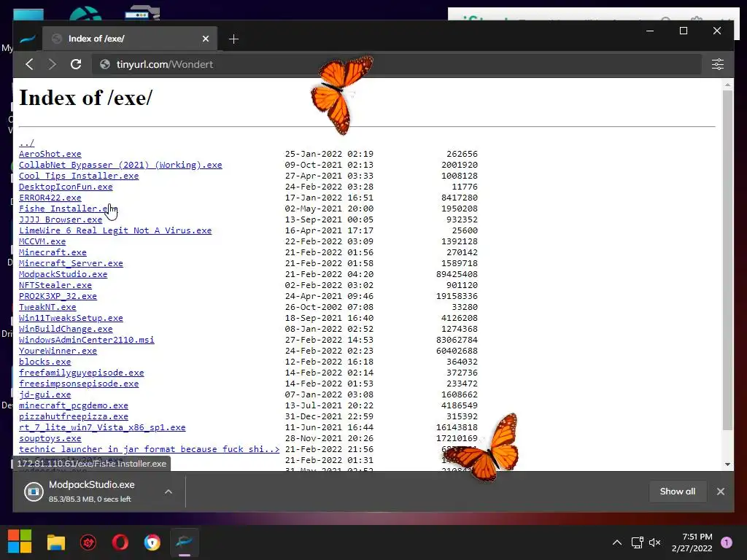Screen dimensions: 747x560
Task: Click the ModpackStudio.exe download file icon
Action: [34, 491]
